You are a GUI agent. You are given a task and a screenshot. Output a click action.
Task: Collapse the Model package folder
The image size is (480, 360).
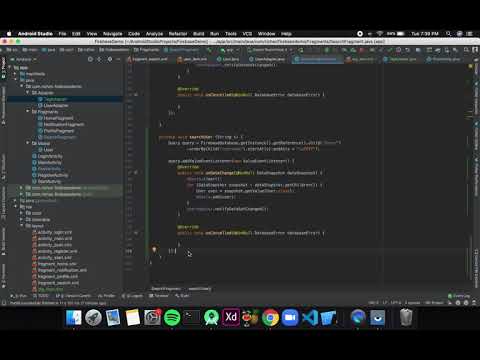point(28,143)
